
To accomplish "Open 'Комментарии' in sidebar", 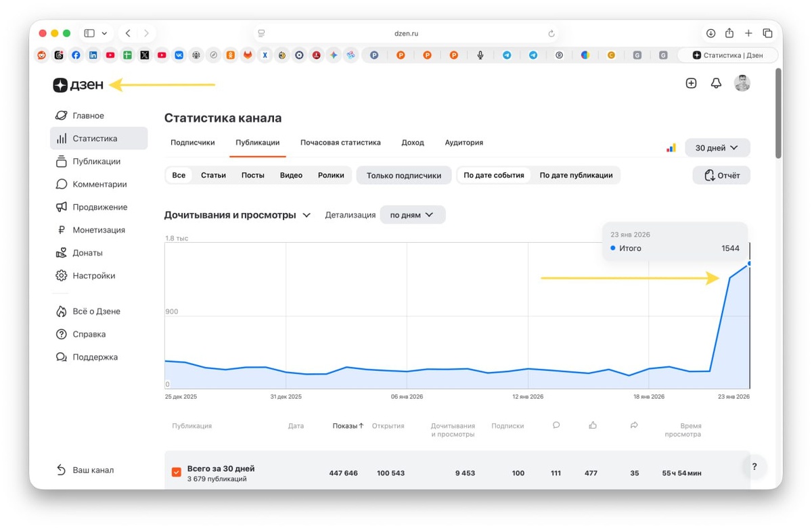I will 99,185.
